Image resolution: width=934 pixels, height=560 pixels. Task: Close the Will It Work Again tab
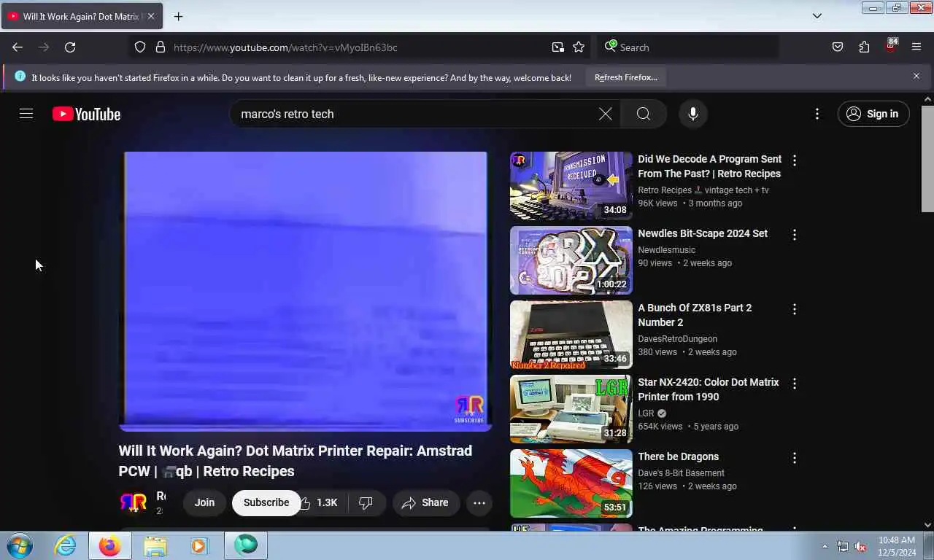click(x=151, y=16)
